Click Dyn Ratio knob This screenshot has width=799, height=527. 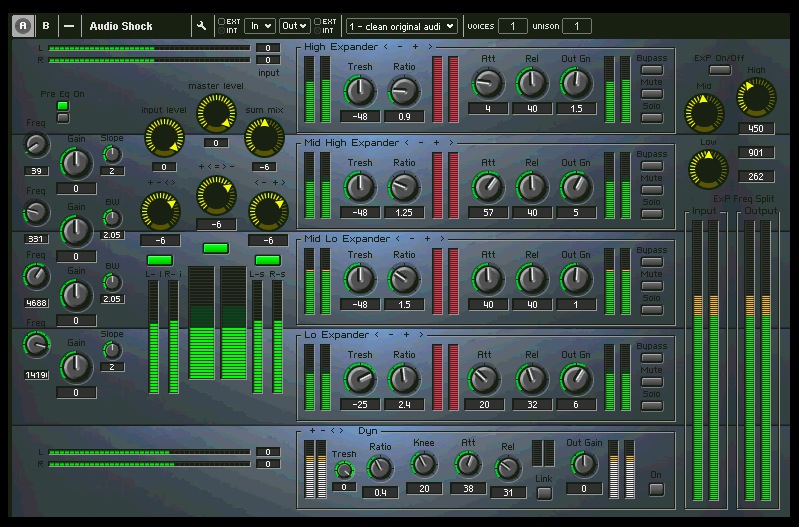click(380, 468)
